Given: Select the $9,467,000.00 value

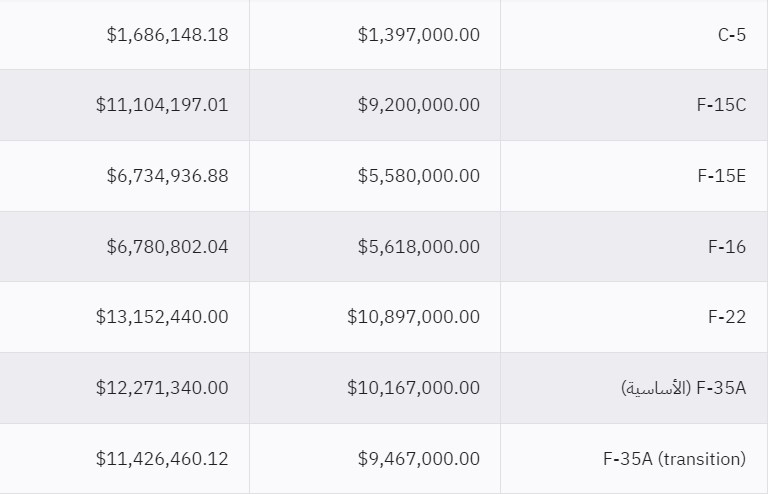Looking at the screenshot, I should coord(418,459).
